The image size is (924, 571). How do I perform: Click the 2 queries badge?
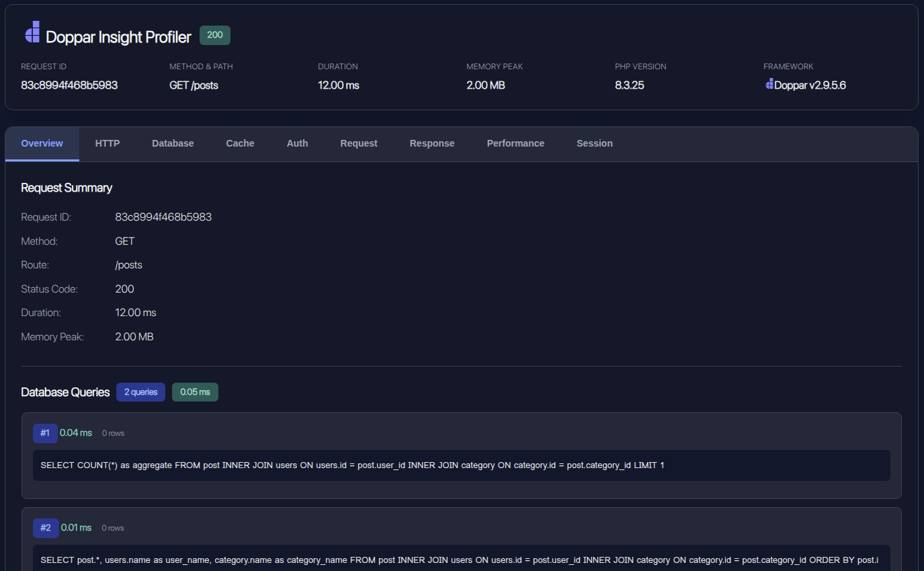[140, 392]
